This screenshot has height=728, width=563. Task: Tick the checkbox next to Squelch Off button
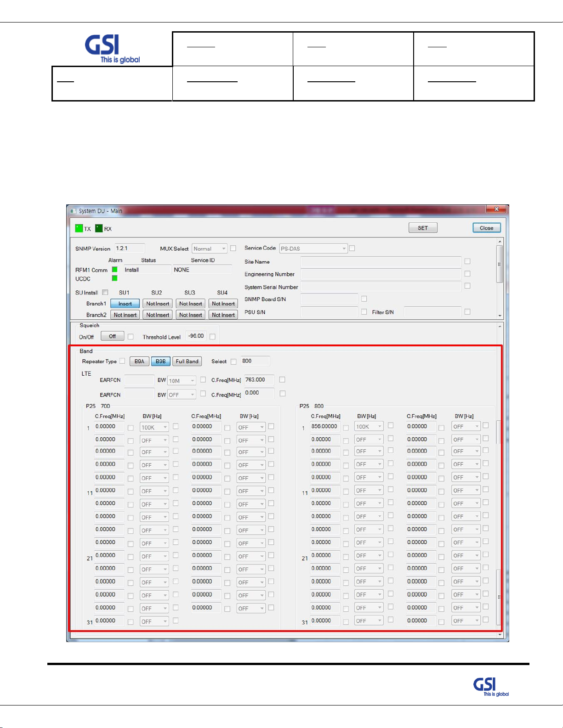click(x=131, y=337)
